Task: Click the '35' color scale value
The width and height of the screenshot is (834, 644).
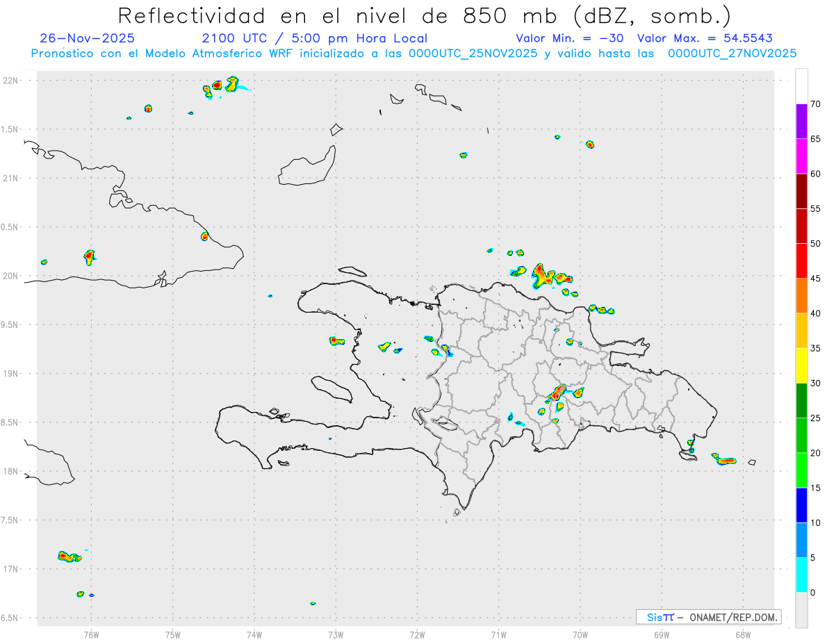Action: coord(815,348)
